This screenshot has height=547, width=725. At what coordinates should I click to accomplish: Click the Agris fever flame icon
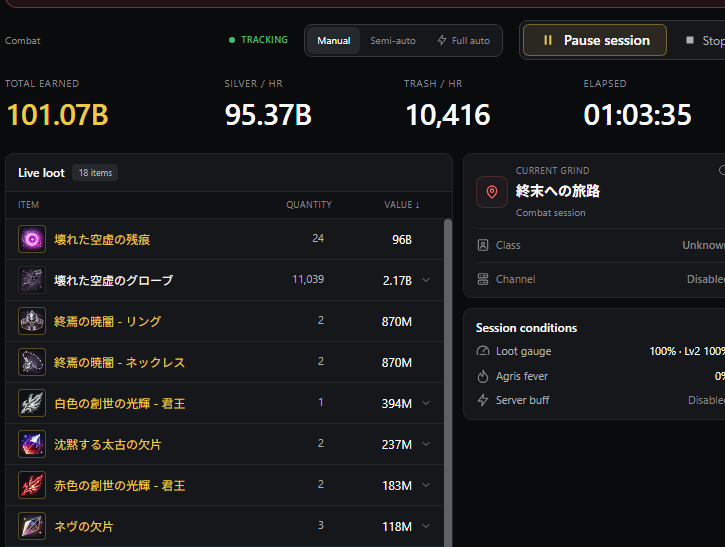[483, 376]
